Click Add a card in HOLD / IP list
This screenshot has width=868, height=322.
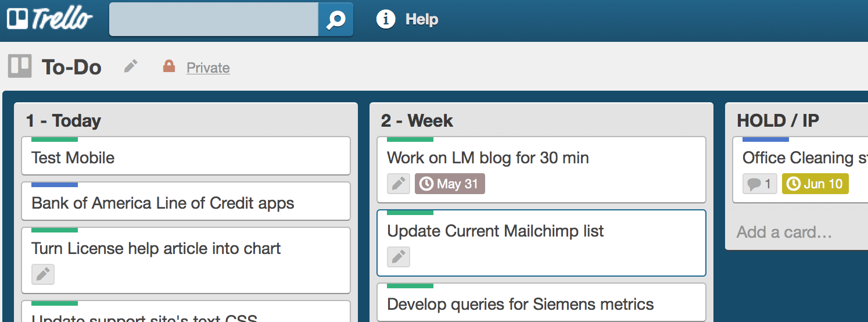click(x=784, y=232)
